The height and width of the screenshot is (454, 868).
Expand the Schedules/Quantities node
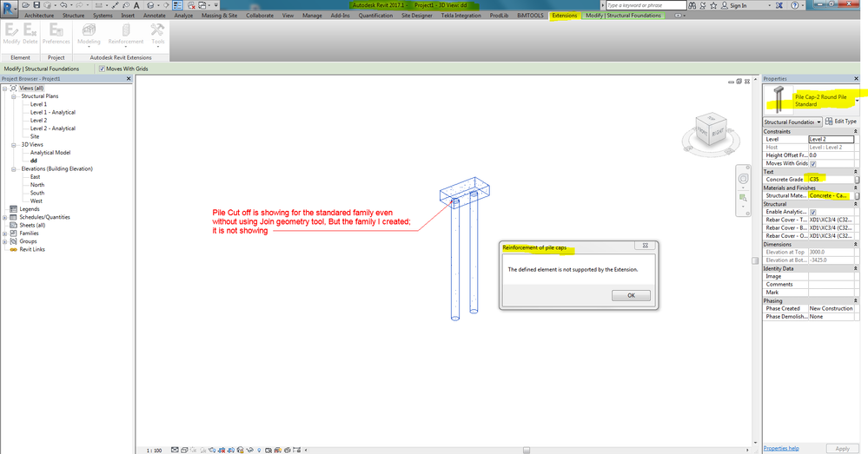coord(5,217)
